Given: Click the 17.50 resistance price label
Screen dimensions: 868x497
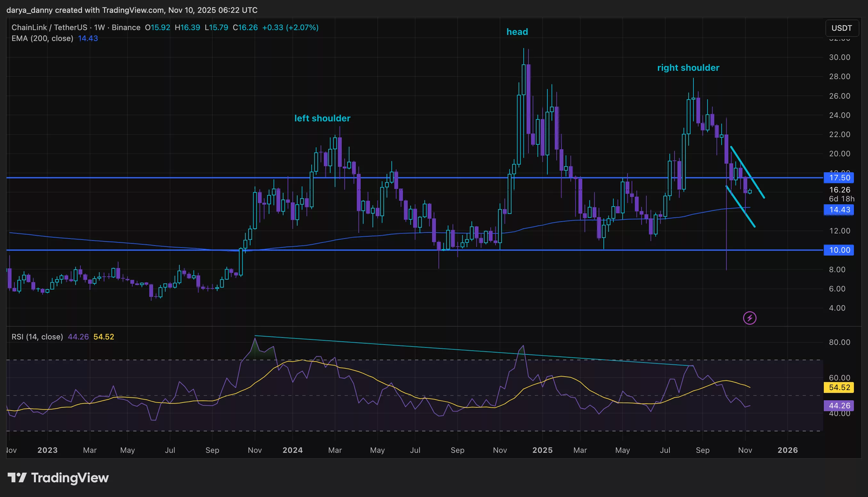Looking at the screenshot, I should [839, 178].
